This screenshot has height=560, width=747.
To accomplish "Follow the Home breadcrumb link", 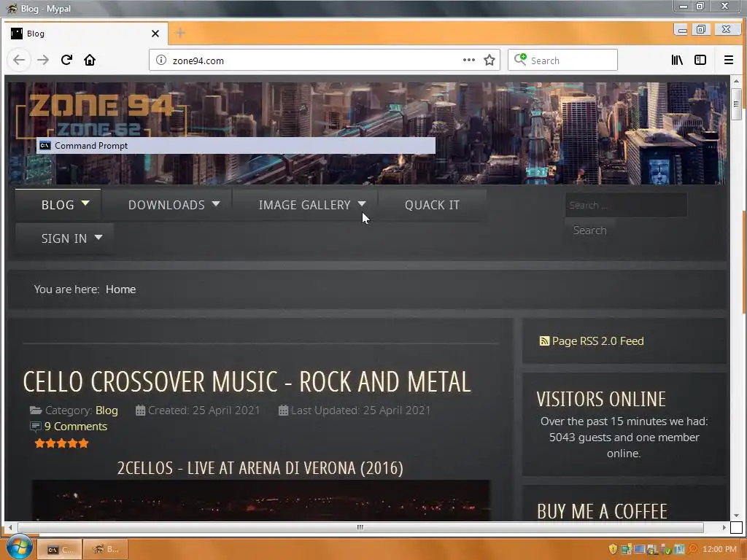I will (120, 289).
